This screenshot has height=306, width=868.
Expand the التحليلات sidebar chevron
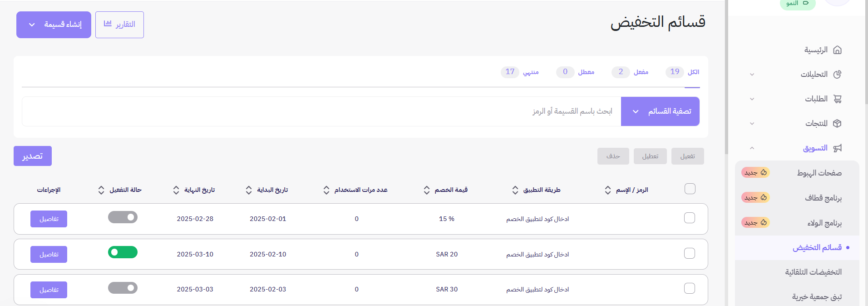pos(752,75)
